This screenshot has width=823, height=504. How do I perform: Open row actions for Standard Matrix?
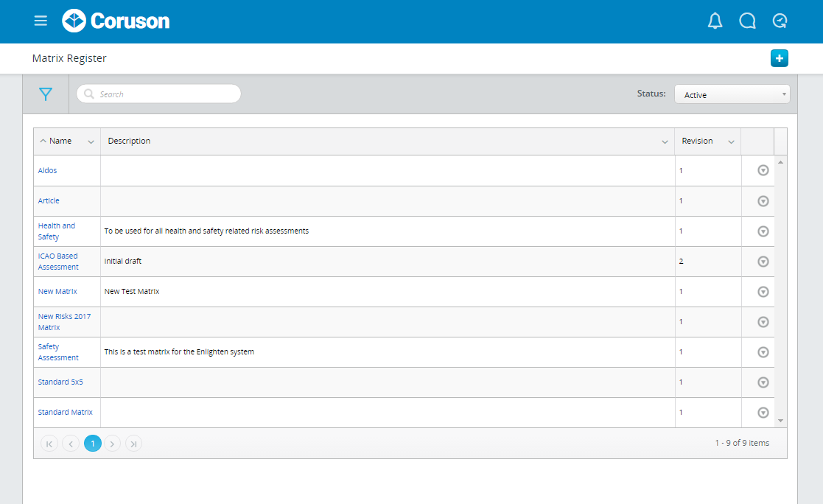(x=763, y=413)
